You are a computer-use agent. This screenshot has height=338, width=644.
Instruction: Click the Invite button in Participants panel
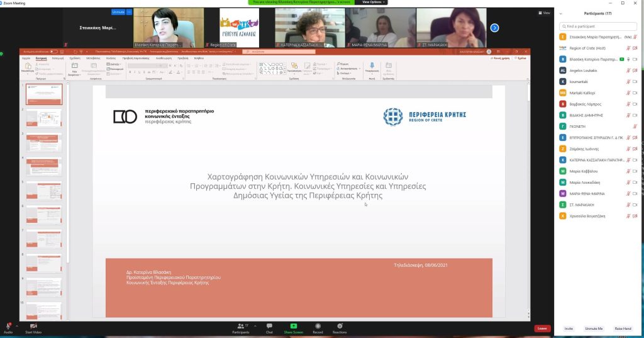coord(569,329)
